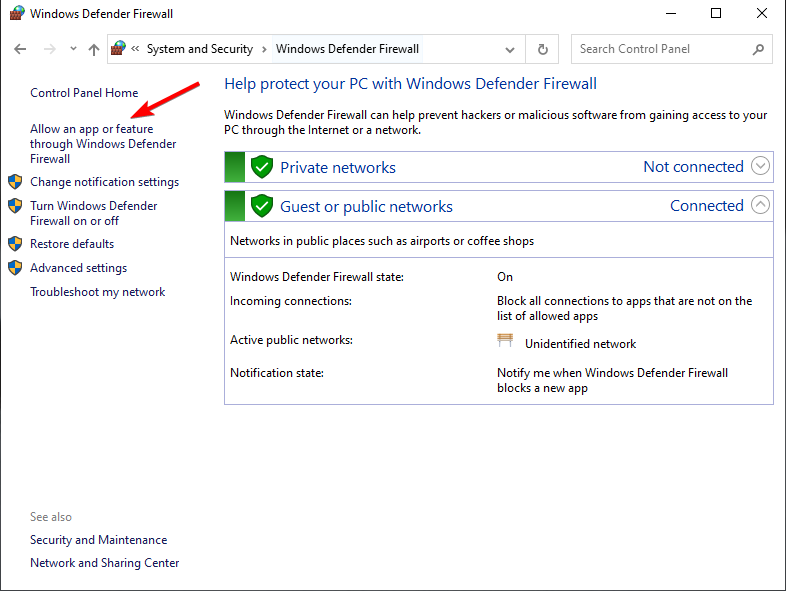Viewport: 786px width, 591px height.
Task: Click the search magnifier icon
Action: (758, 49)
